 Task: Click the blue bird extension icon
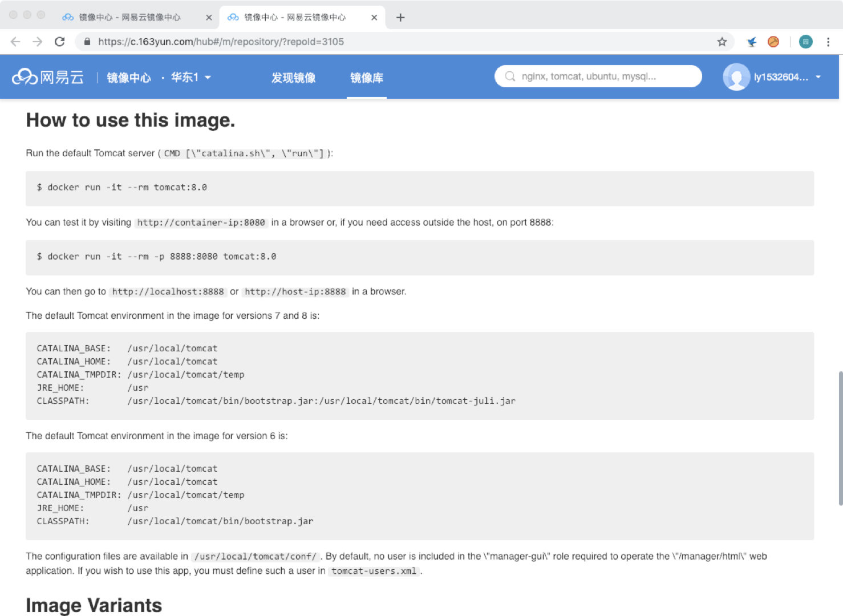point(752,42)
